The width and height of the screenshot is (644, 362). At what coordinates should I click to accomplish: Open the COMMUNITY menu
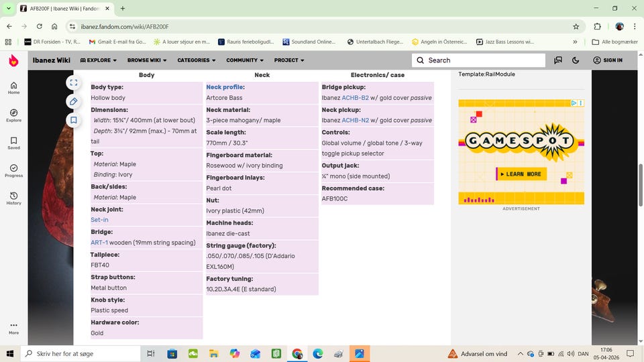tap(245, 60)
